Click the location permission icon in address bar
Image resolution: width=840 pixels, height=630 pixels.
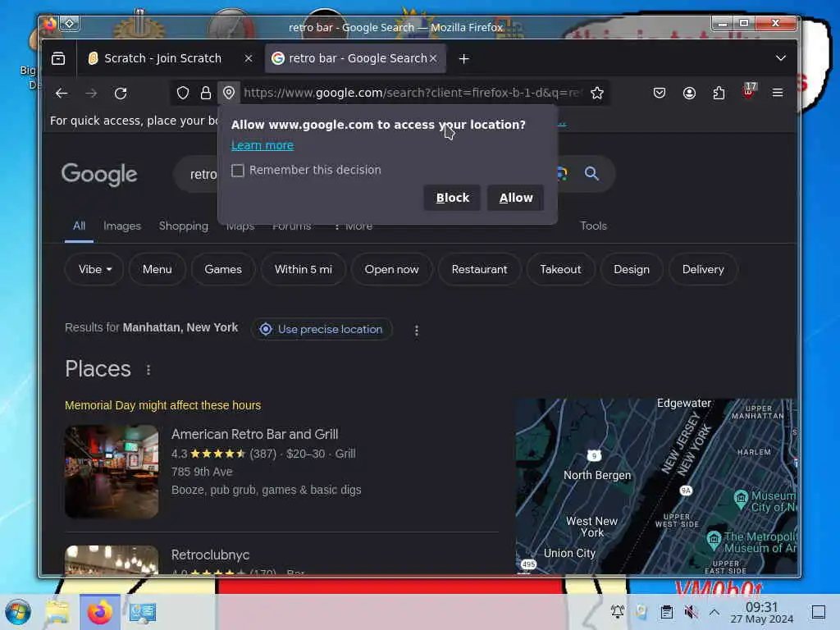pos(229,94)
